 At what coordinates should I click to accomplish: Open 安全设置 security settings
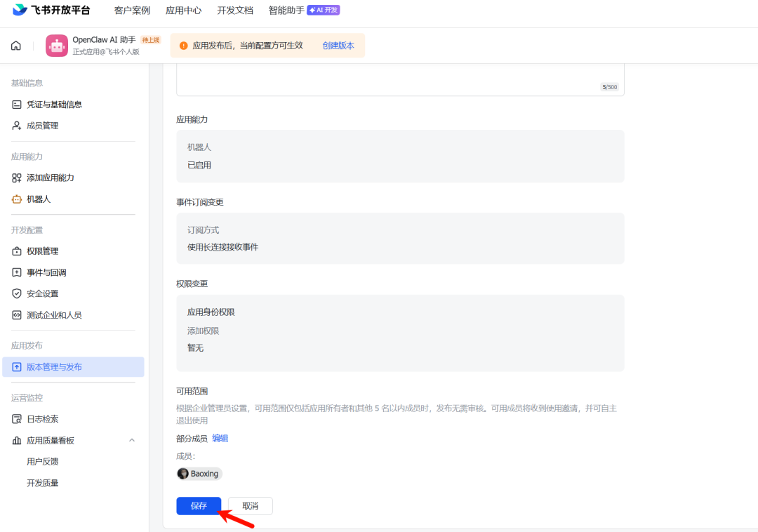pyautogui.click(x=15, y=293)
